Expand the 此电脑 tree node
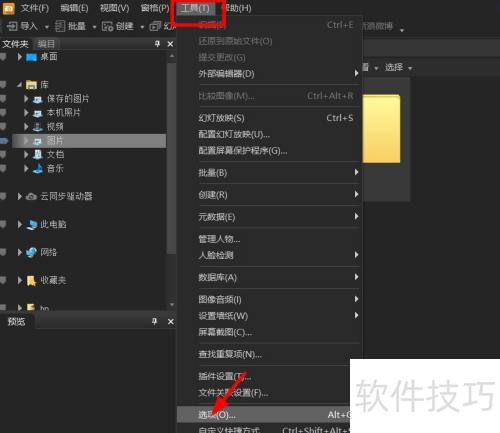Screen dimensions: 500x433 pyautogui.click(x=20, y=225)
